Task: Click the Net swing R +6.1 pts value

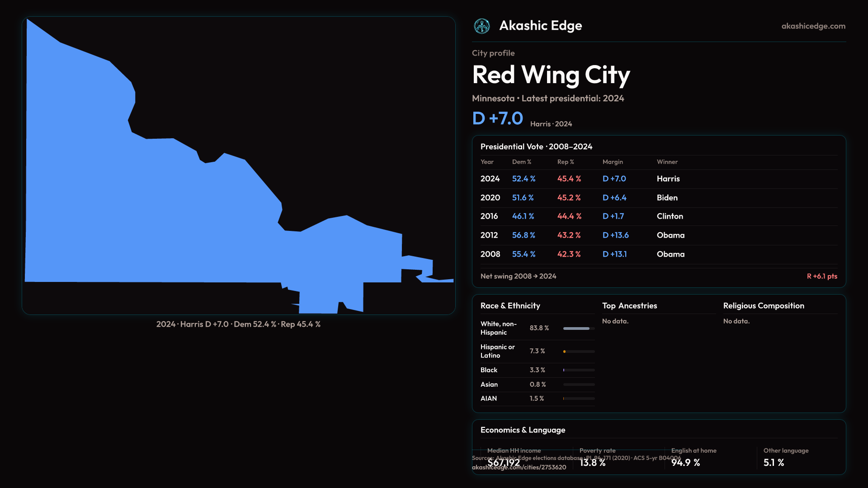Action: [x=821, y=276]
